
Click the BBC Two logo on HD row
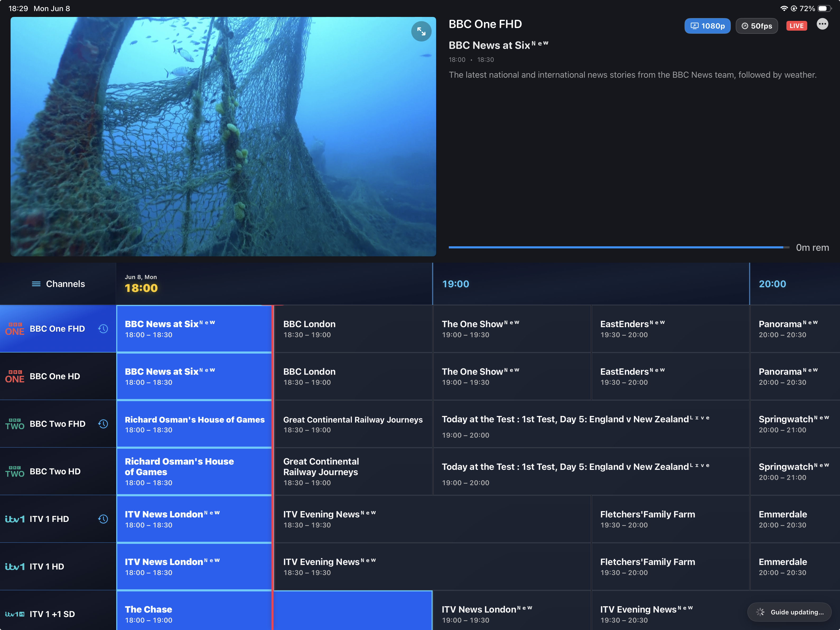[15, 471]
